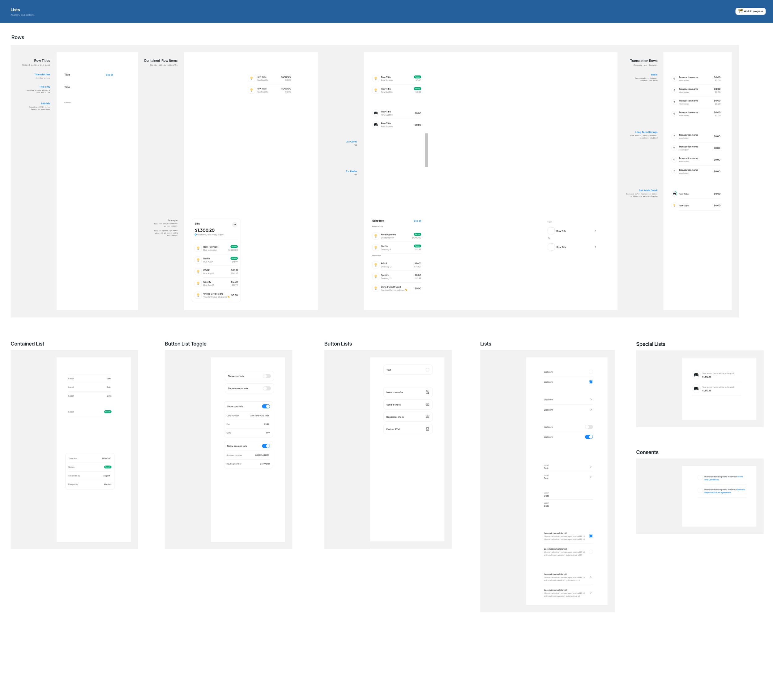
Task: Check the box in the Text button row
Action: tap(427, 369)
